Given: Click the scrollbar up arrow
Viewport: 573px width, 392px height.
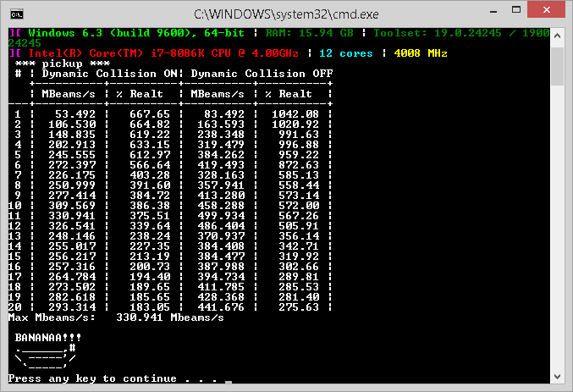Looking at the screenshot, I should (557, 36).
